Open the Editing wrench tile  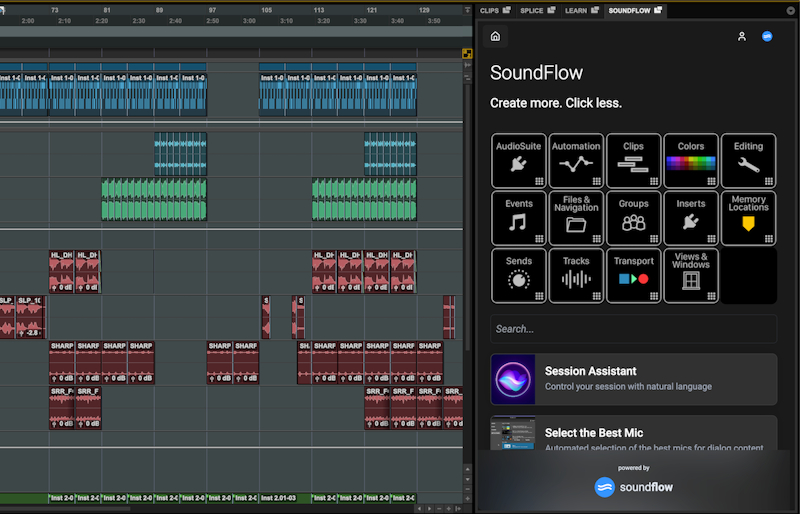[748, 161]
